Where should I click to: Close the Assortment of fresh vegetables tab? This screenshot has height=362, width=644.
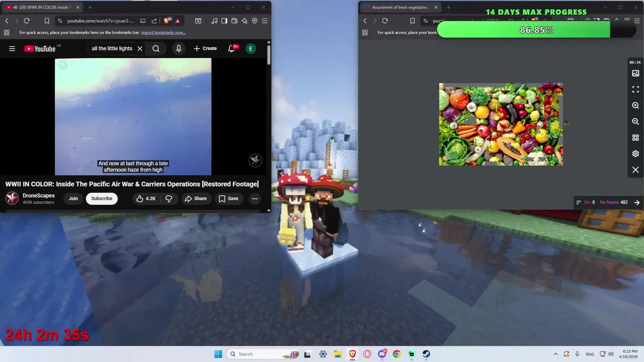[436, 8]
